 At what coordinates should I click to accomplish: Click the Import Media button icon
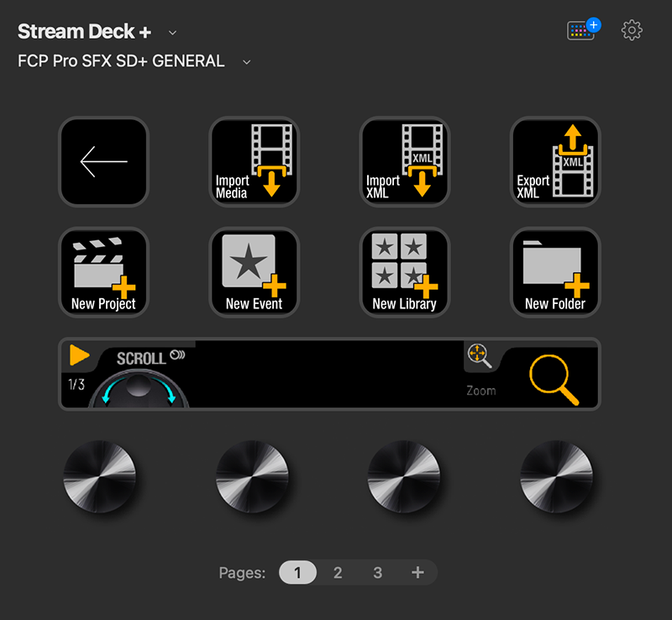point(254,161)
